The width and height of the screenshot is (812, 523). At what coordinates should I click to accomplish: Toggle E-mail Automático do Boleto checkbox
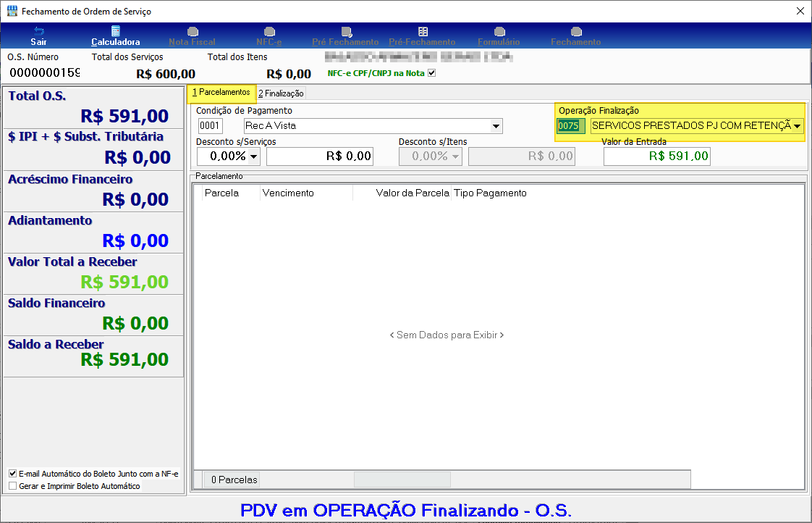point(13,473)
